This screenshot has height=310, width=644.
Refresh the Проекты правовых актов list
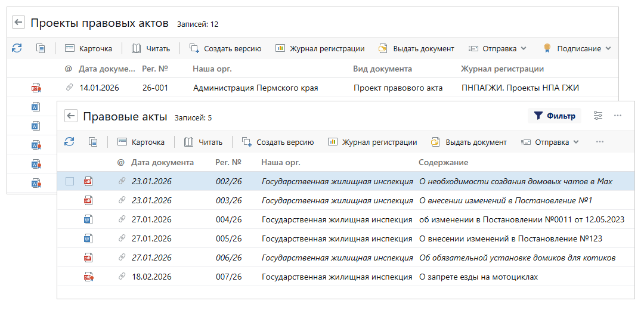(17, 48)
